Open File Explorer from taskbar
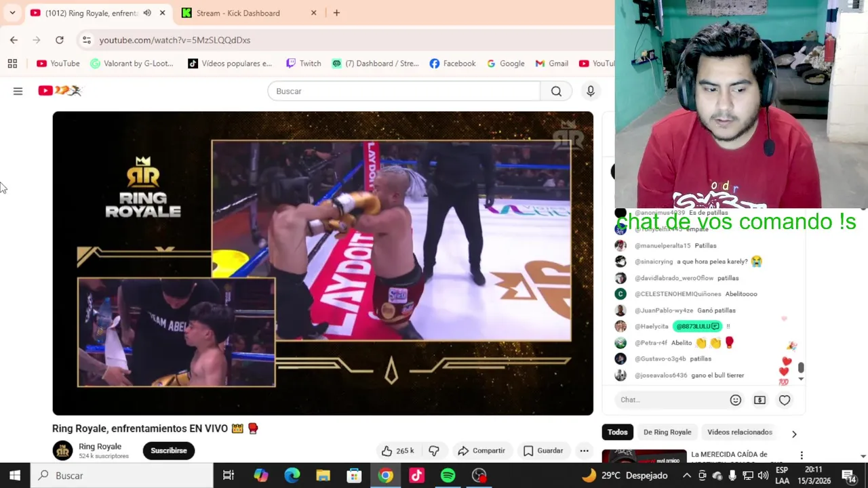Image resolution: width=868 pixels, height=488 pixels. [323, 476]
